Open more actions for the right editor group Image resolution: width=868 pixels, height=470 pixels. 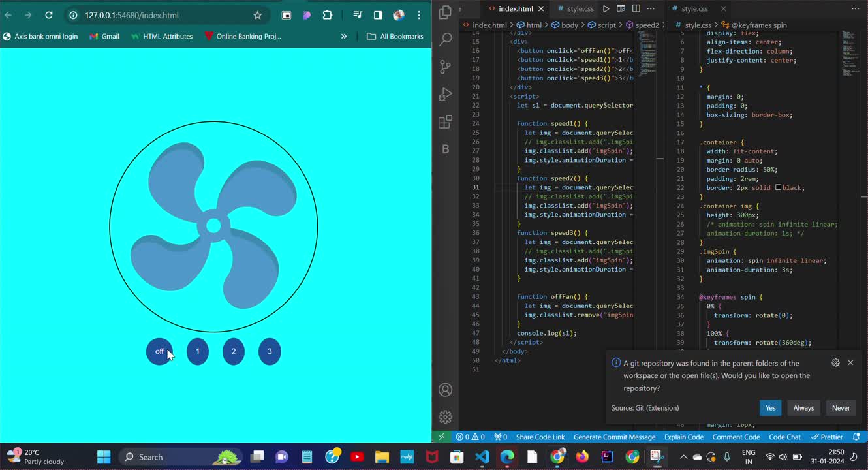pyautogui.click(x=856, y=8)
